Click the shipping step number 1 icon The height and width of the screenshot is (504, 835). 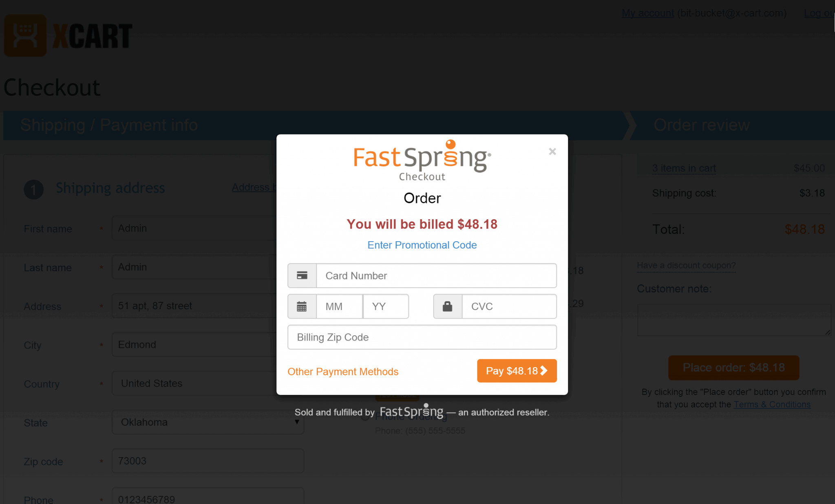coord(33,188)
